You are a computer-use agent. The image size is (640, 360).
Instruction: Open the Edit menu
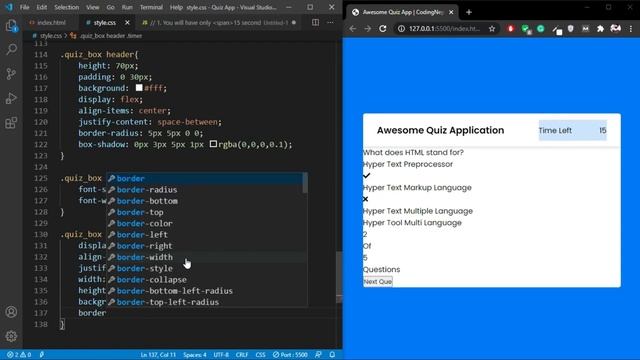point(42,7)
